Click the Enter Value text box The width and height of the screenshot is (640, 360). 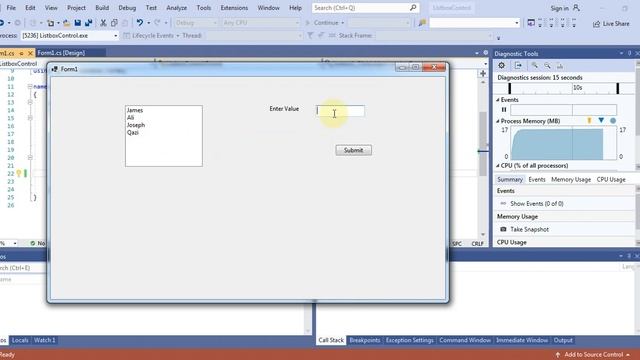click(340, 111)
